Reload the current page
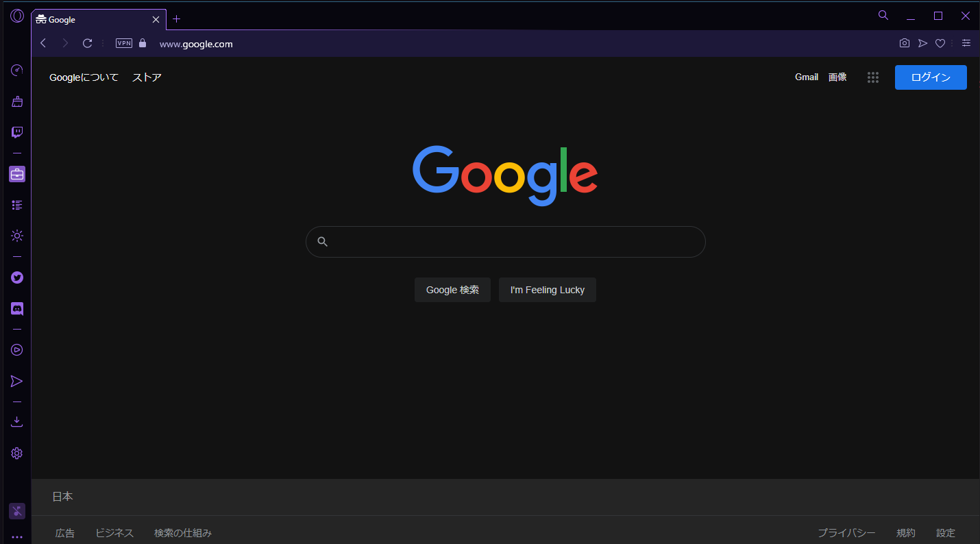 pos(87,43)
